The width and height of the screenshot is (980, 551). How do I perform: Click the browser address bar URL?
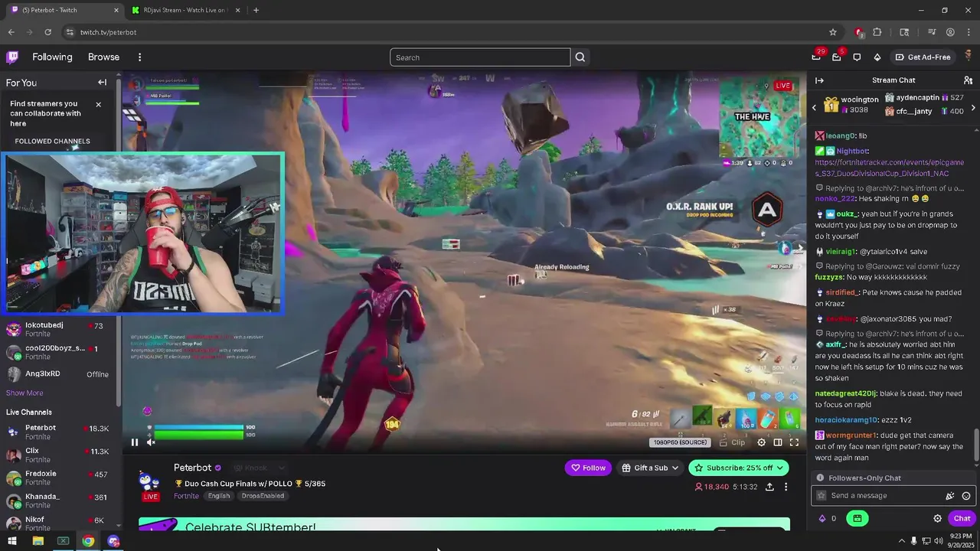tap(108, 32)
